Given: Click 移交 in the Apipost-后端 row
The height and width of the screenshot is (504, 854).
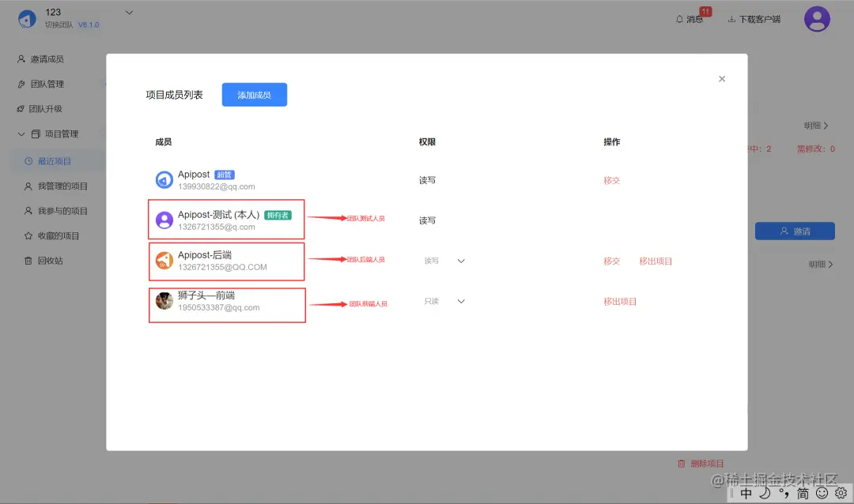Looking at the screenshot, I should click(611, 261).
